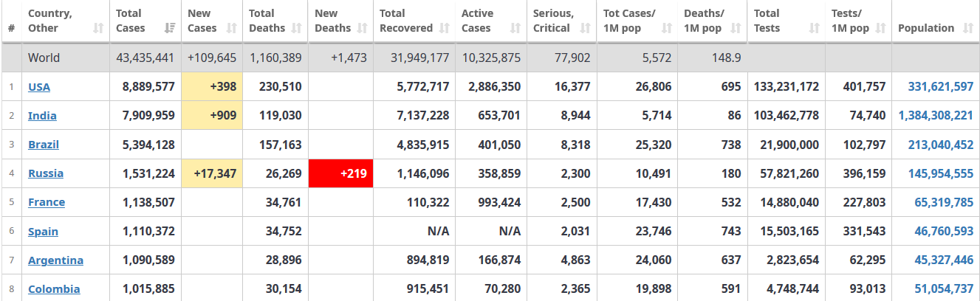The width and height of the screenshot is (980, 301).
Task: Open Spain population link 46,760,593
Action: click(x=944, y=231)
